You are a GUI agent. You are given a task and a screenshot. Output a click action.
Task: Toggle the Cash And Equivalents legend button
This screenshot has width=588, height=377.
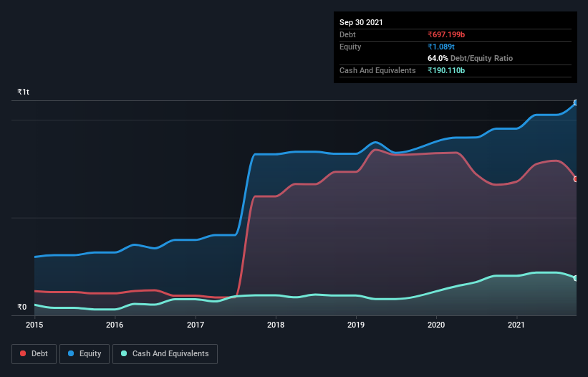click(x=165, y=354)
